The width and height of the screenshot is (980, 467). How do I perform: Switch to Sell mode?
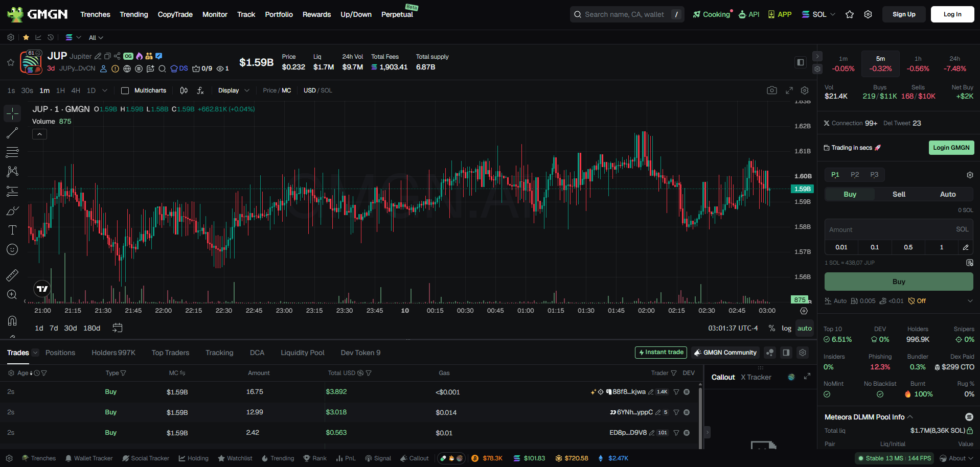(899, 194)
